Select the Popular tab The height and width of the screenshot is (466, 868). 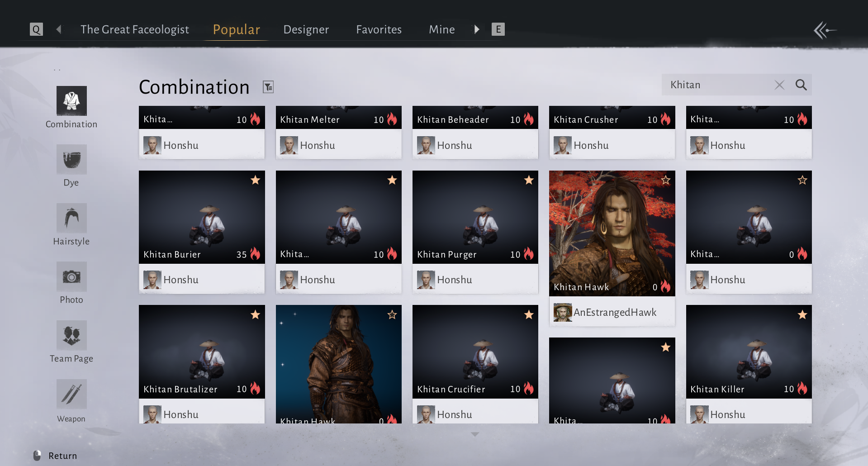tap(237, 29)
